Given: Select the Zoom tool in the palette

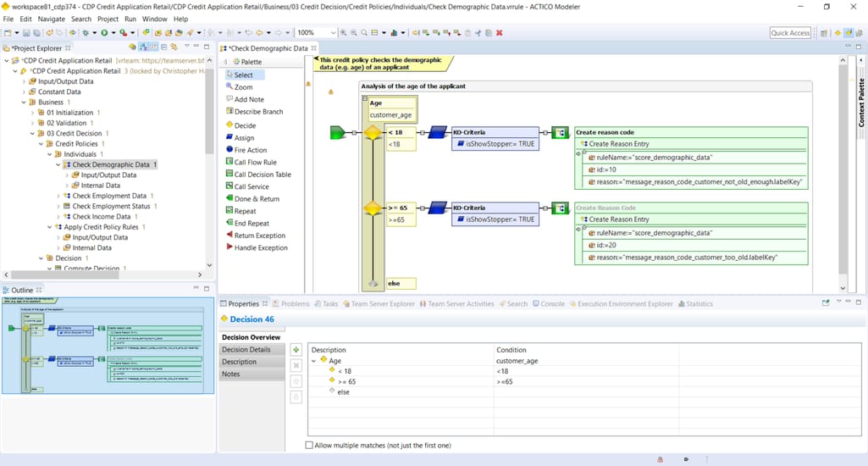Looking at the screenshot, I should [x=239, y=87].
